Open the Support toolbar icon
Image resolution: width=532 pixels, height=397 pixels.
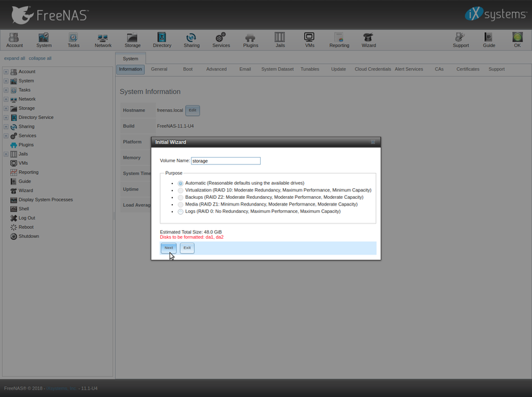461,40
